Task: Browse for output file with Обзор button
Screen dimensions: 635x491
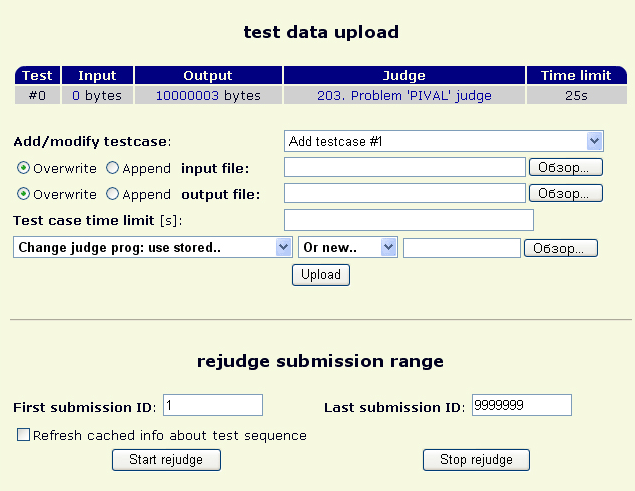Action: [x=566, y=193]
